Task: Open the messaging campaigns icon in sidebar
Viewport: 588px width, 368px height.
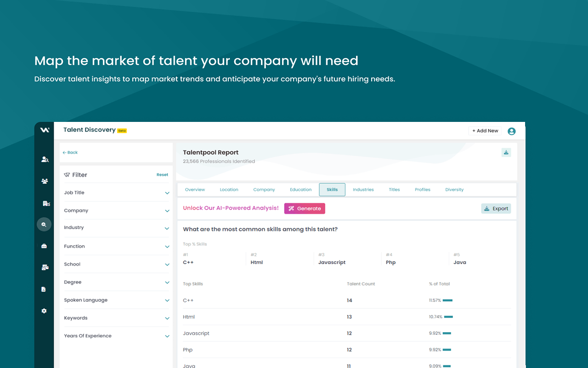Action: tap(44, 267)
